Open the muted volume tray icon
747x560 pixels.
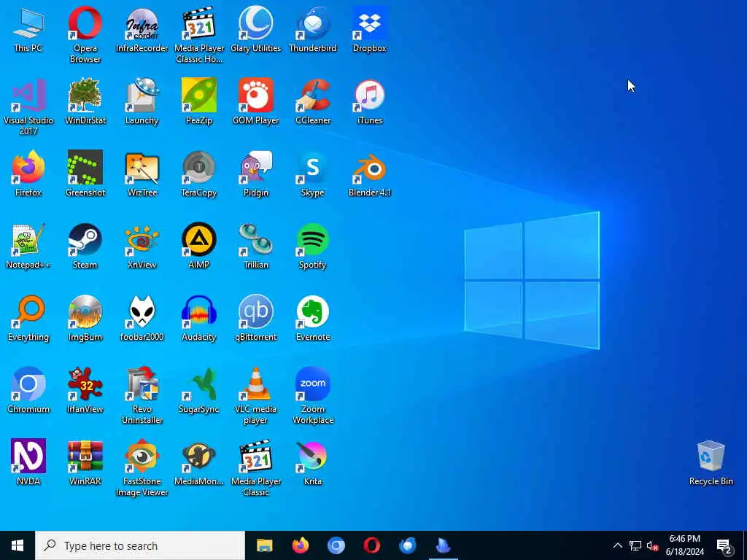[x=652, y=545]
